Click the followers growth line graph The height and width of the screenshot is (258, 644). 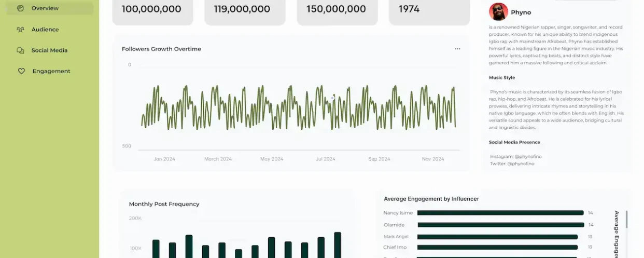(x=298, y=107)
